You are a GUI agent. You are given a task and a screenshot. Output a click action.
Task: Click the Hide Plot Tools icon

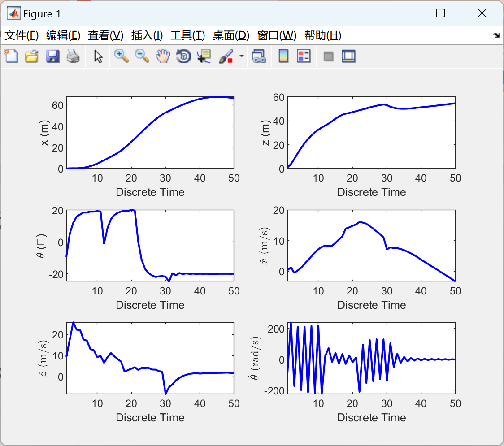[328, 56]
